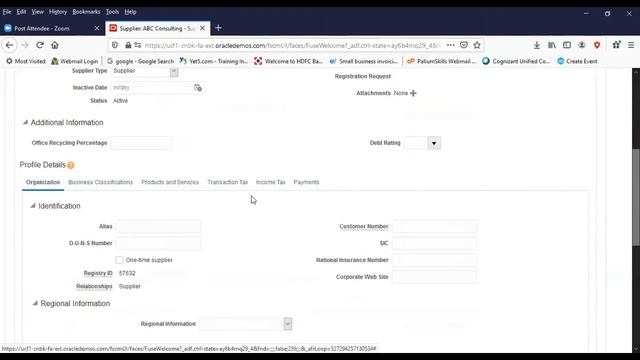Open the gift what's new icon
This screenshot has height=360, width=640.
coord(616,45)
